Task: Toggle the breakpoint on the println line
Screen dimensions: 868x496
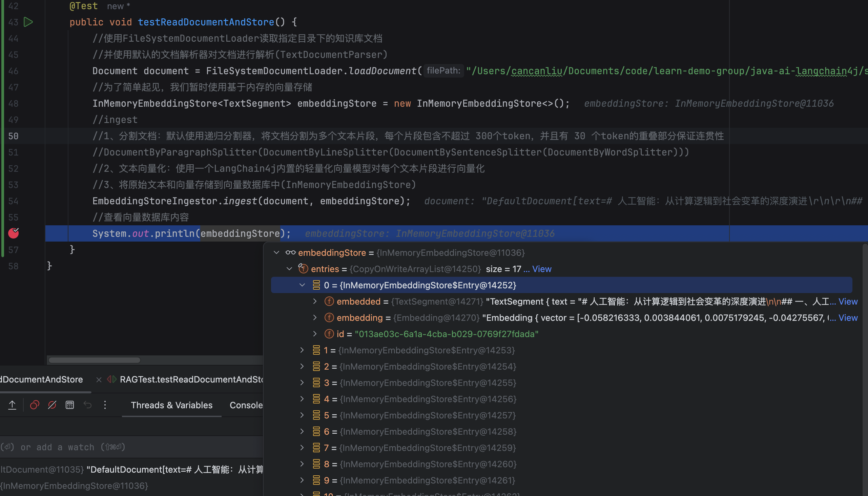Action: click(x=14, y=233)
